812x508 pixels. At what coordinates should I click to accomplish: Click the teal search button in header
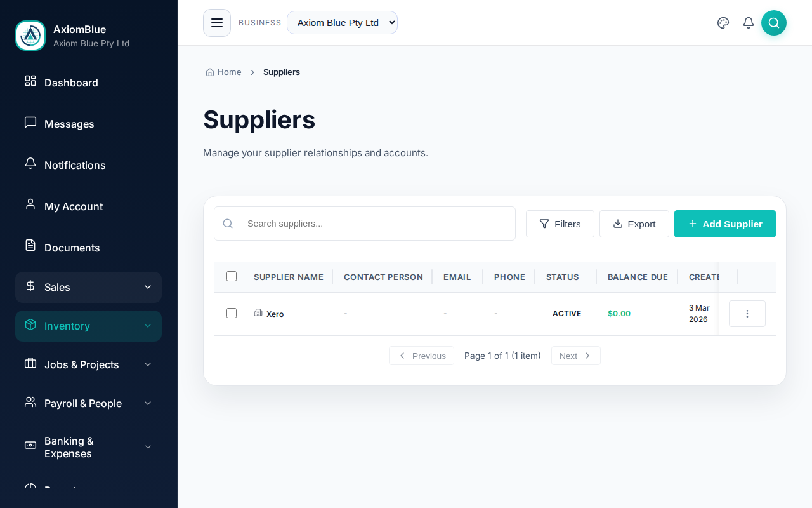coord(774,23)
